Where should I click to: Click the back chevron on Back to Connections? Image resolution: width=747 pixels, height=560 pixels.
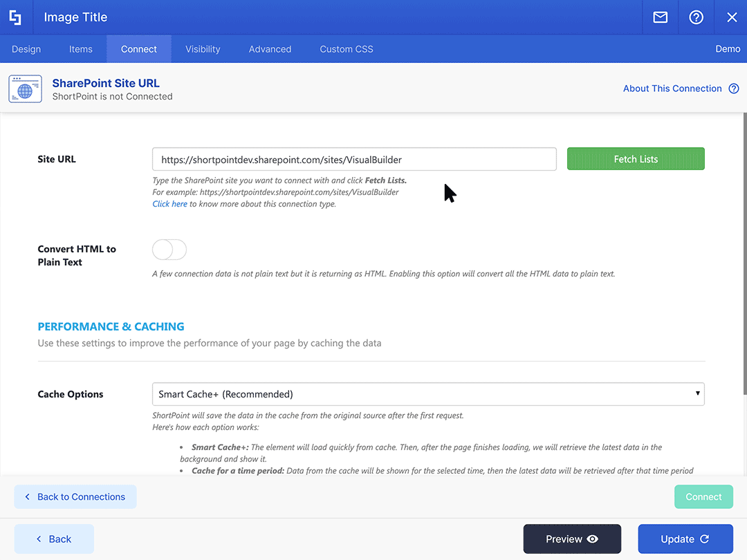pos(27,496)
